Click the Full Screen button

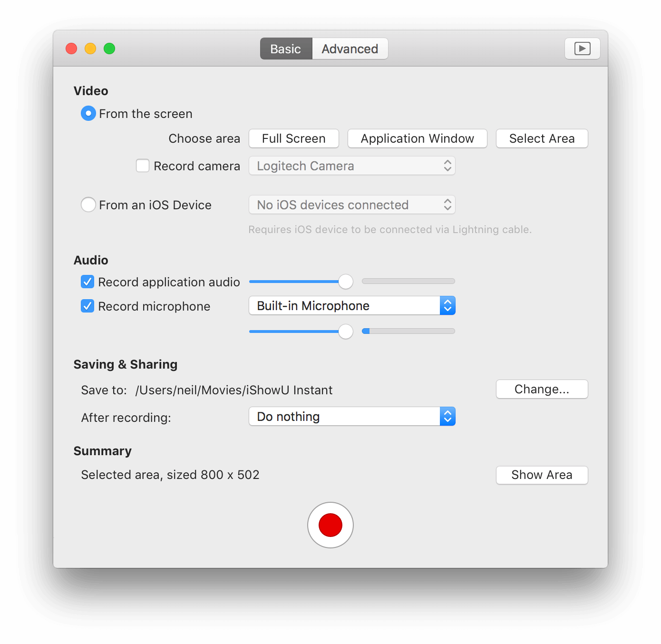[x=293, y=138]
